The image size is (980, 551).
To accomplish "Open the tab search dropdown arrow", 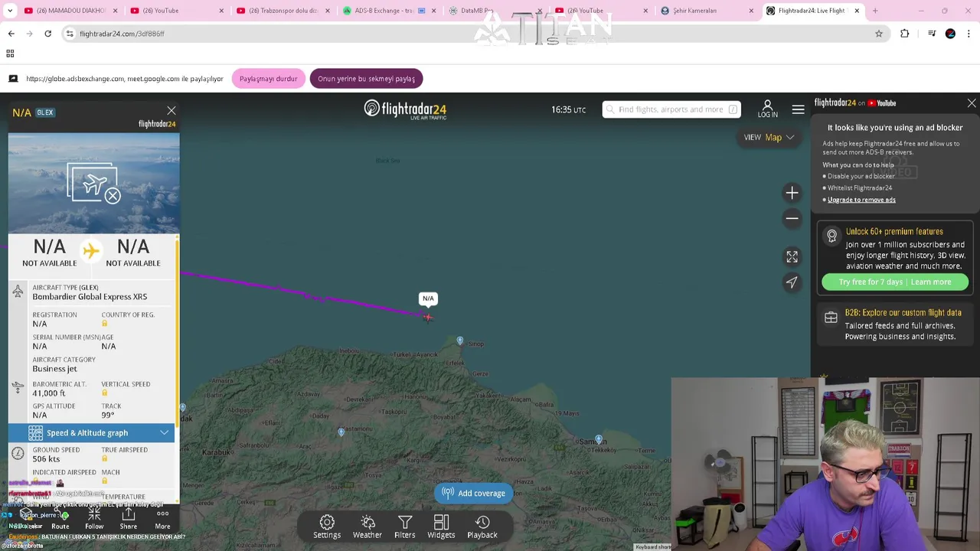I will (x=10, y=11).
